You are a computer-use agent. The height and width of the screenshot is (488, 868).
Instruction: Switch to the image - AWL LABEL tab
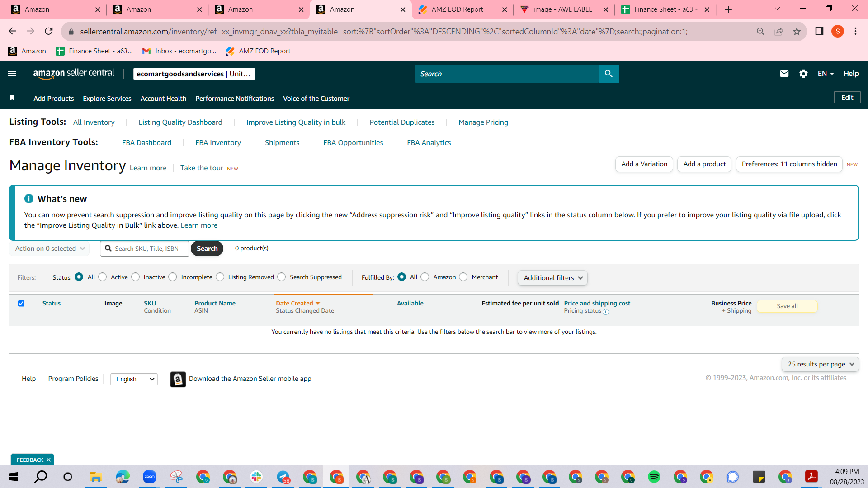tap(564, 9)
